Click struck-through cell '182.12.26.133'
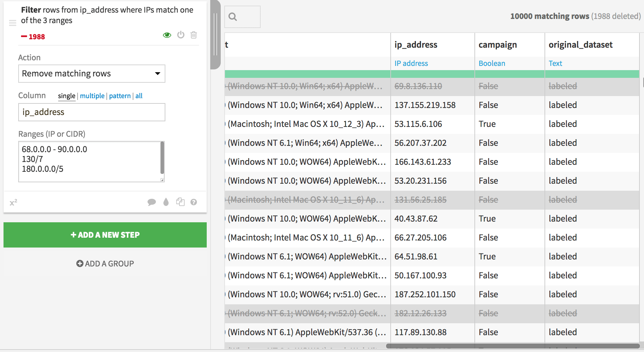Screen dimensions: 644x352 click(x=420, y=313)
